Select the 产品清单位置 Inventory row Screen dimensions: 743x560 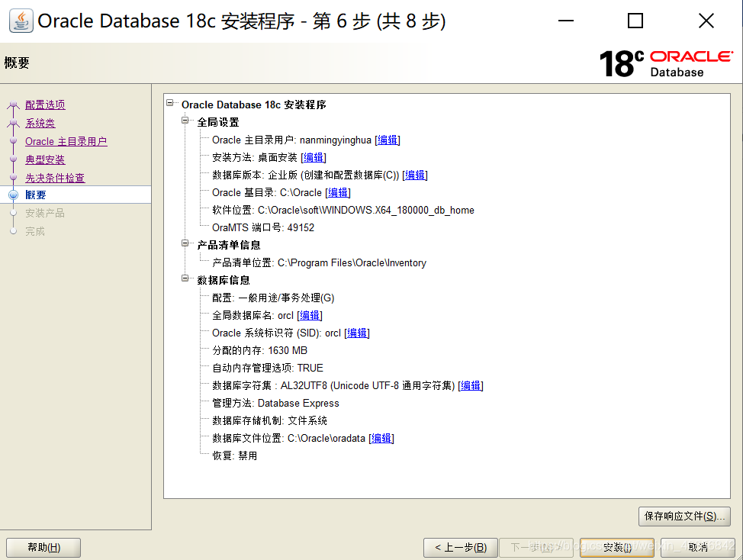(319, 263)
